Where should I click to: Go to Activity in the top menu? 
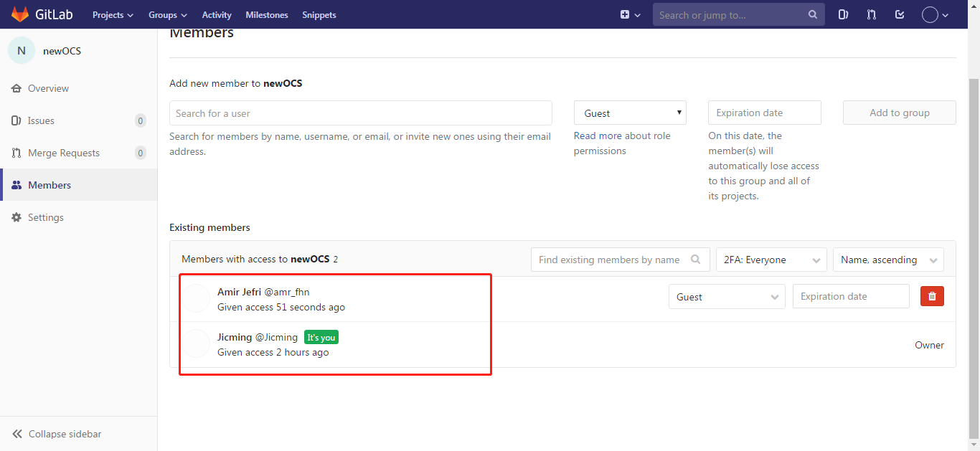(216, 14)
